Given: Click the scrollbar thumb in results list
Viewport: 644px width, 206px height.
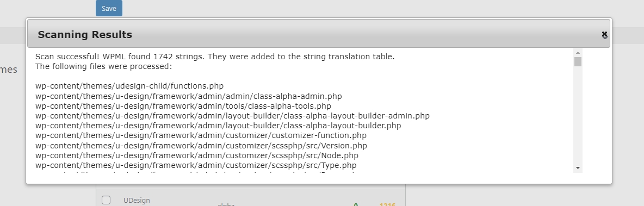Looking at the screenshot, I should click(x=578, y=61).
